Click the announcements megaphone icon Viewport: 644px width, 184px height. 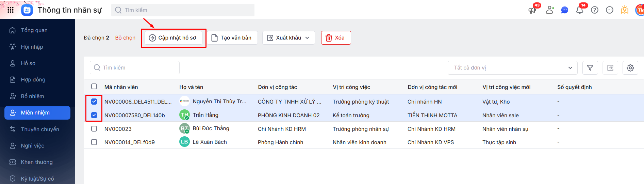tap(532, 10)
